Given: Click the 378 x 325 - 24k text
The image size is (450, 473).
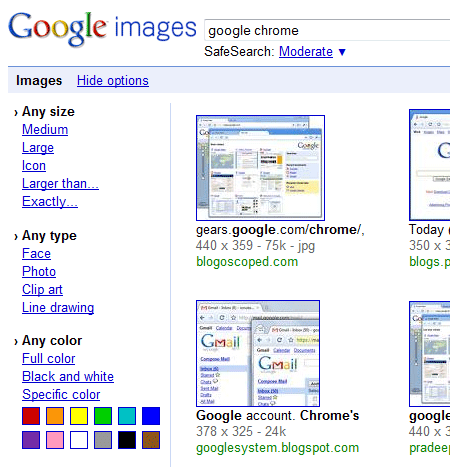Looking at the screenshot, I should (x=241, y=431).
